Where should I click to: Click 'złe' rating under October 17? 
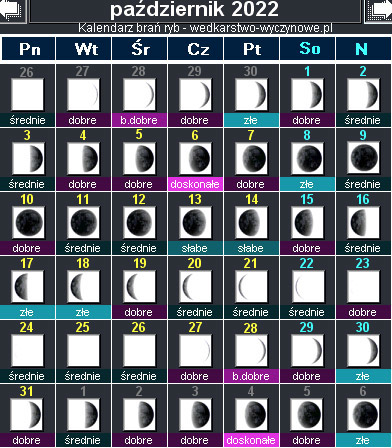point(27,312)
